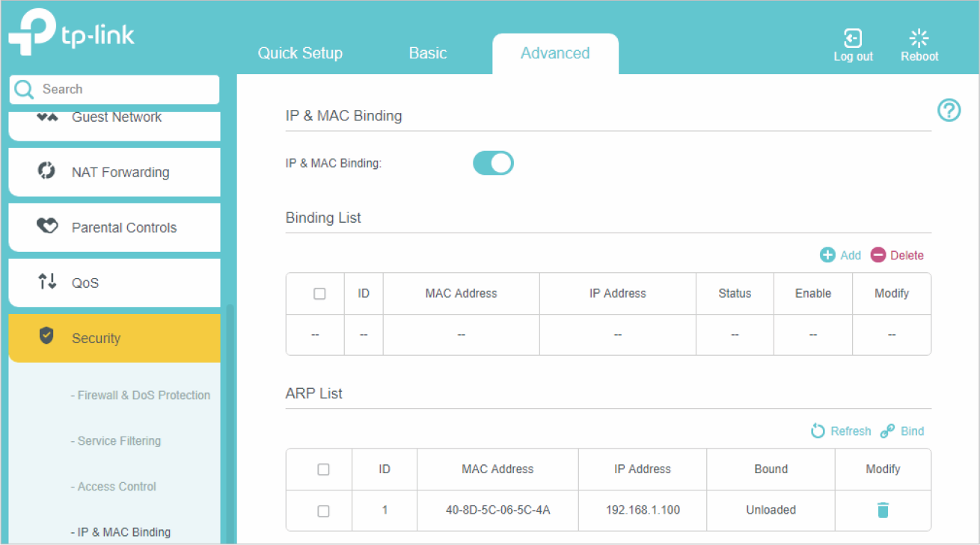
Task: Switch to the Quick Setup tab
Action: coord(300,53)
